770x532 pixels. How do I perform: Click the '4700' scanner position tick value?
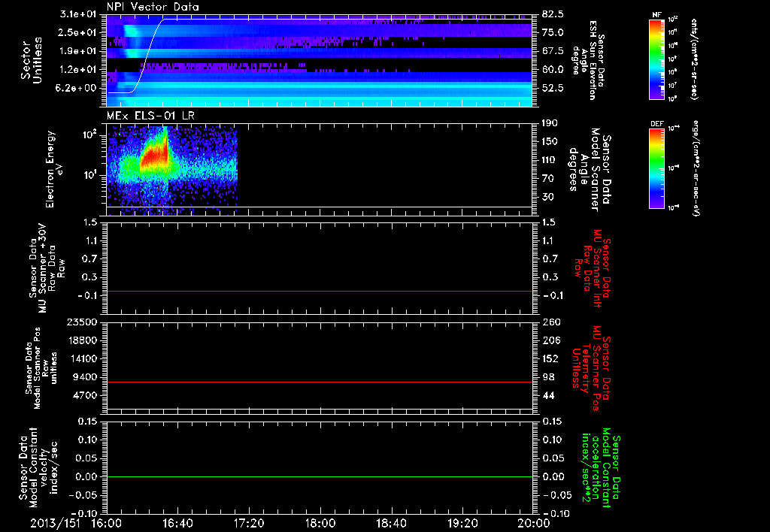(x=84, y=395)
